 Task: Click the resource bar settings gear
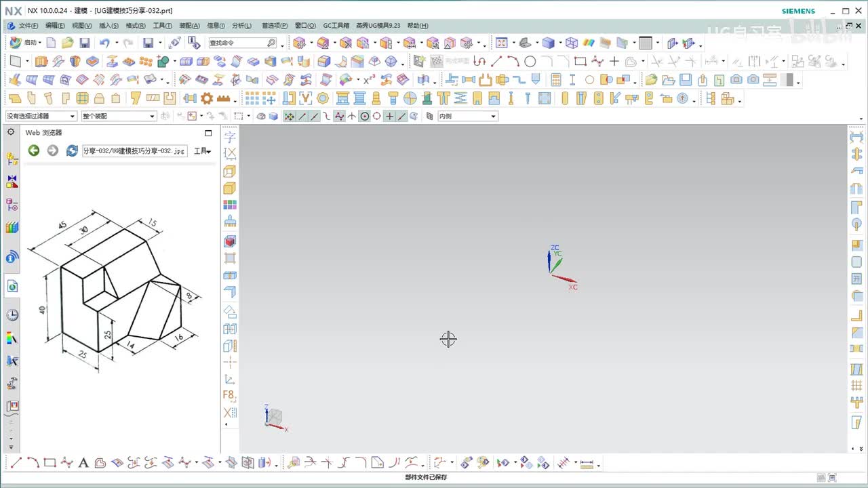pos(11,132)
